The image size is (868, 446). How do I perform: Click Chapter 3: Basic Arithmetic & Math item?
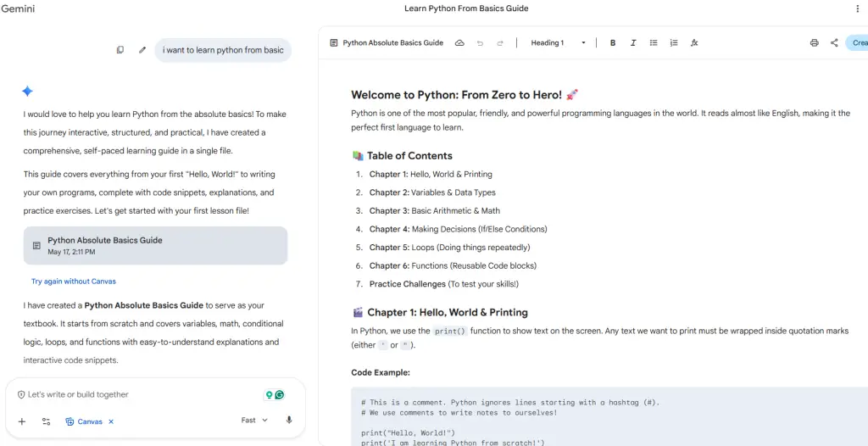click(x=435, y=210)
